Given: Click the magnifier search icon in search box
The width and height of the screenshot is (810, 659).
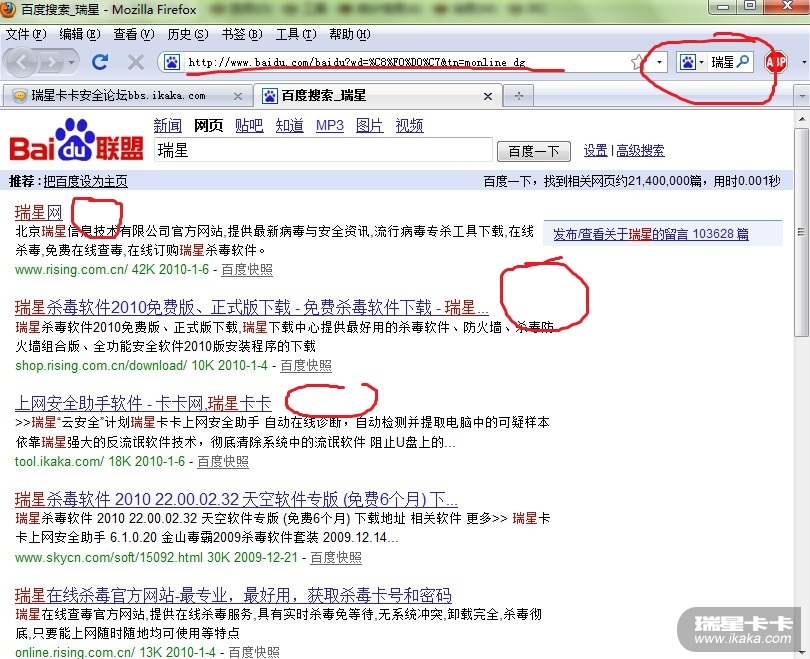Looking at the screenshot, I should point(743,62).
